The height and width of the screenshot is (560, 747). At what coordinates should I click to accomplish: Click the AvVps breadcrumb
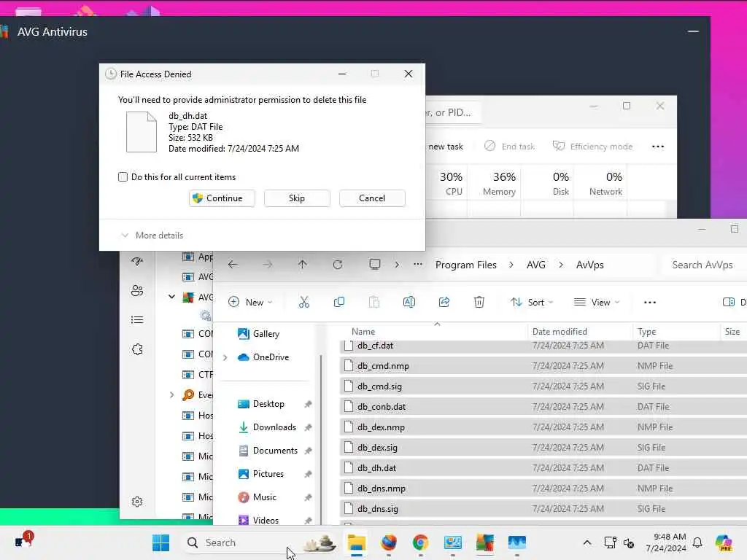point(589,265)
